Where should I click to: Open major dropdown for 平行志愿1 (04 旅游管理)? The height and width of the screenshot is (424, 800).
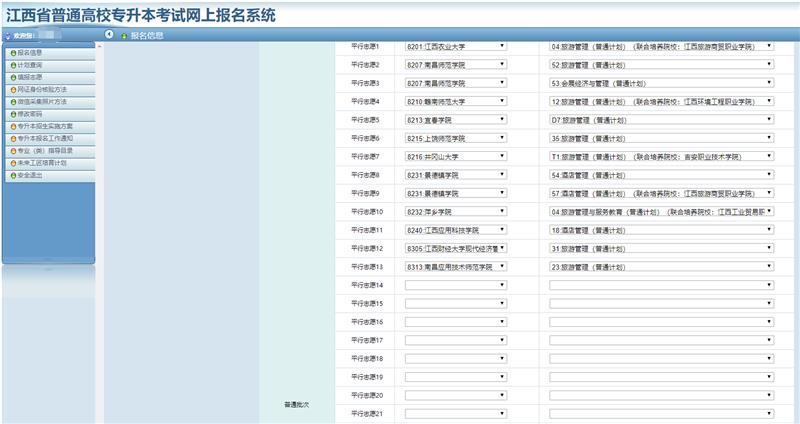coord(662,46)
